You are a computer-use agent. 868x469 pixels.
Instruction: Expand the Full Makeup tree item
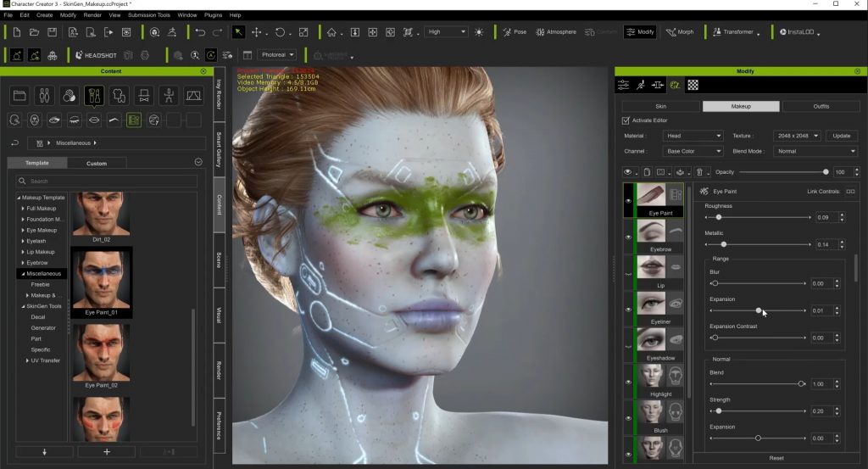pos(23,208)
